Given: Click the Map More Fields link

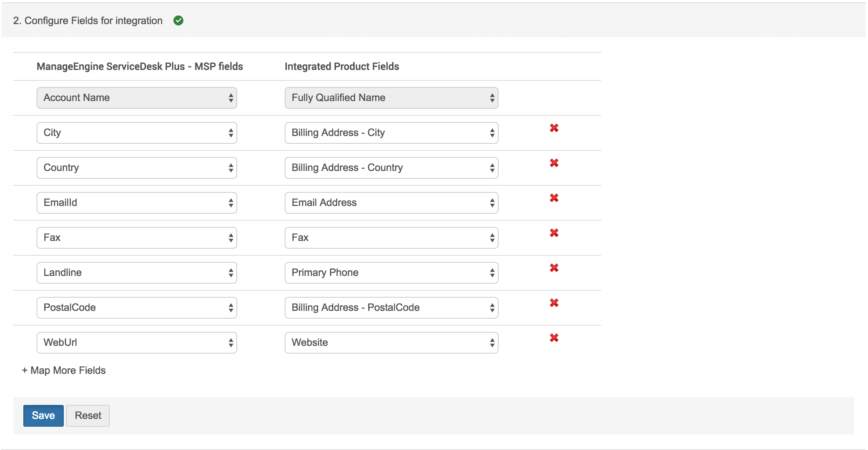Looking at the screenshot, I should coord(64,370).
